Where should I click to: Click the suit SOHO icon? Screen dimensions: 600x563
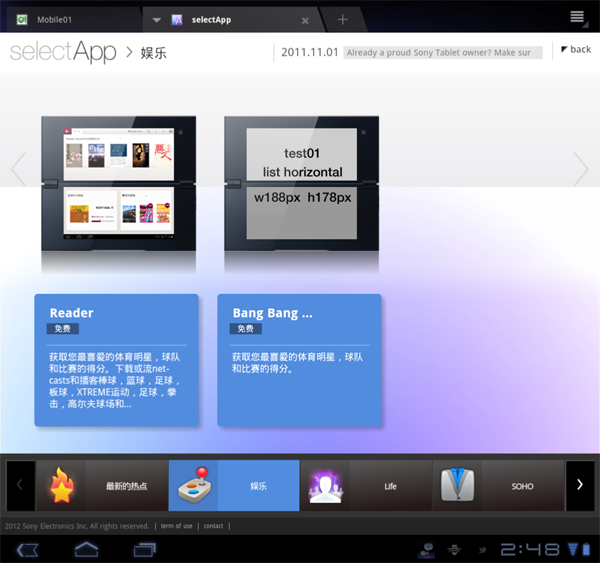pos(457,485)
